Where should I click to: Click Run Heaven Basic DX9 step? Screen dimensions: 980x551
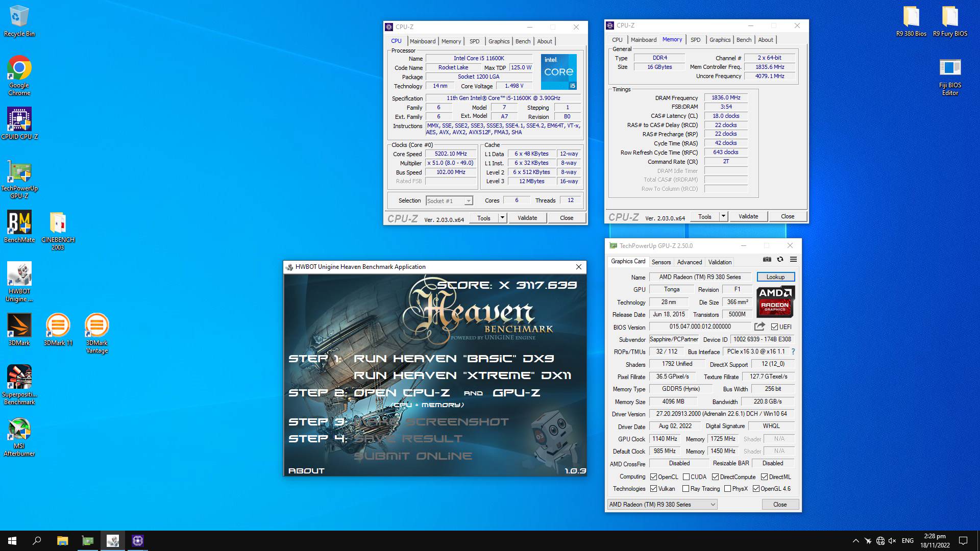pos(454,359)
